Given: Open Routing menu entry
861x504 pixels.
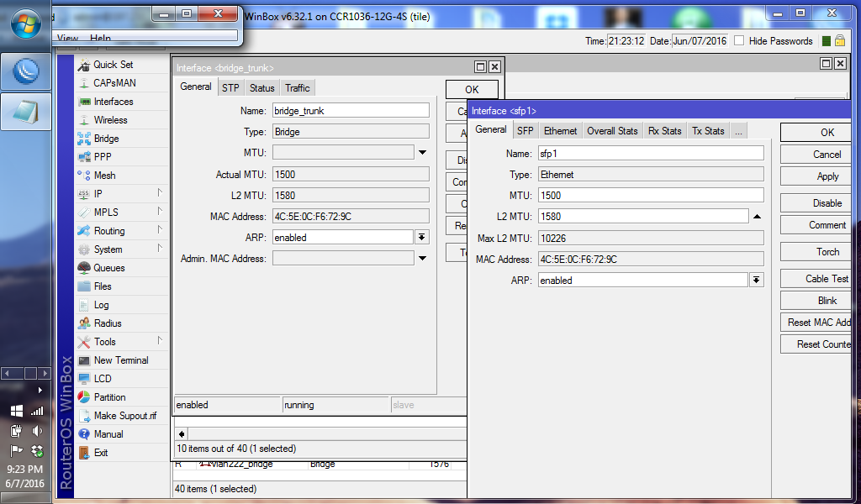Looking at the screenshot, I should coord(121,231).
